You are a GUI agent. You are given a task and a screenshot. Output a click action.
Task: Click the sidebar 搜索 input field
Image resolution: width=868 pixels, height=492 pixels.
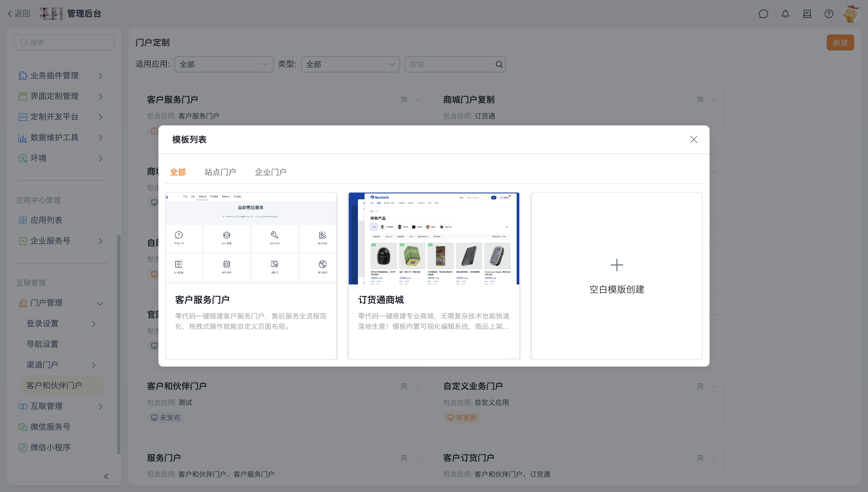(x=64, y=42)
